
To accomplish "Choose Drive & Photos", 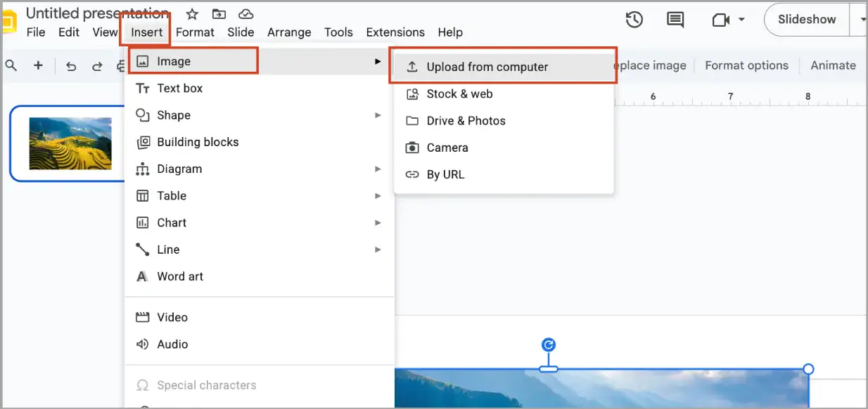I will 504,121.
